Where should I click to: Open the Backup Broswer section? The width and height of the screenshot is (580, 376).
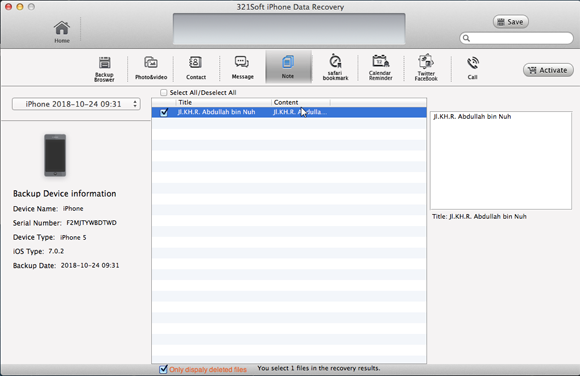pos(105,68)
